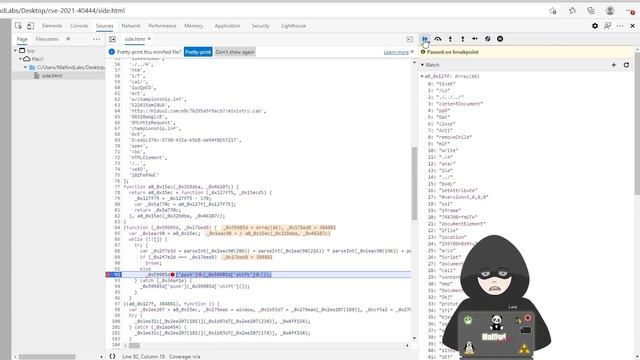Close the DevTools panel

(x=633, y=26)
